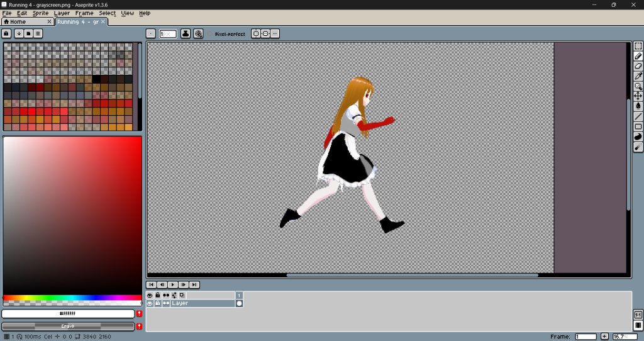Screen dimensions: 644x341
Task: Choose the Paint Bucket tool
Action: pyautogui.click(x=638, y=106)
